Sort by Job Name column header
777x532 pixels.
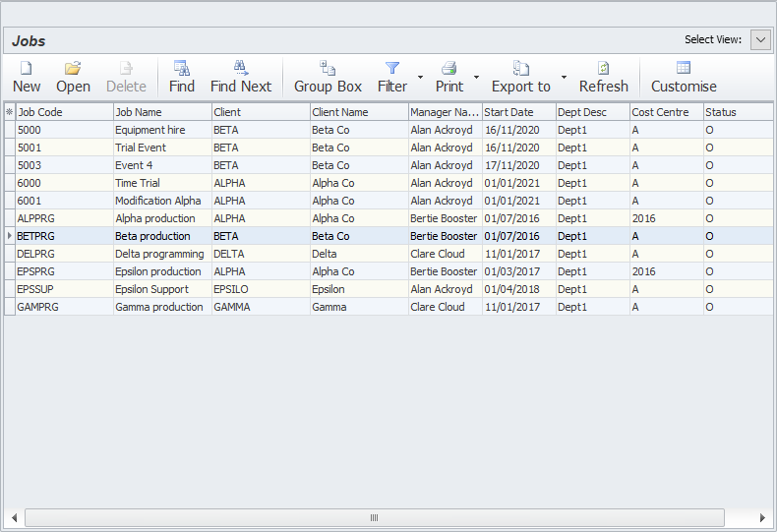coord(162,112)
